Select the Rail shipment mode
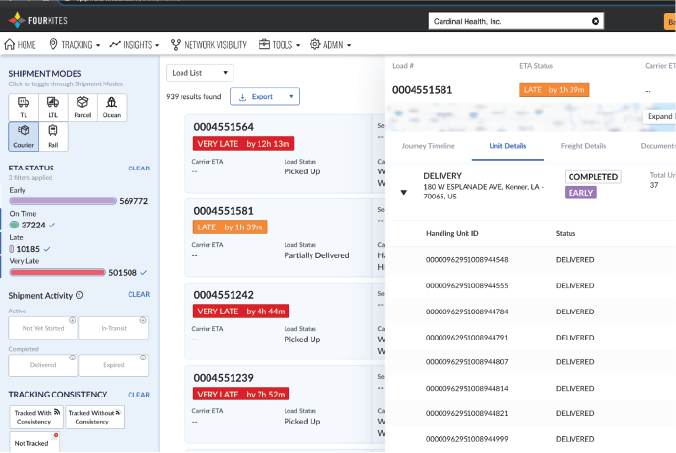This screenshot has height=453, width=676. 52,134
